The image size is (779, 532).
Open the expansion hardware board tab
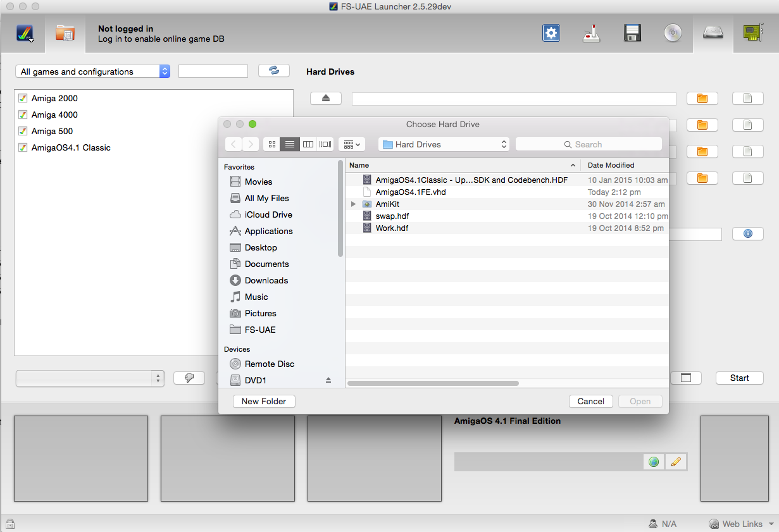coord(753,33)
